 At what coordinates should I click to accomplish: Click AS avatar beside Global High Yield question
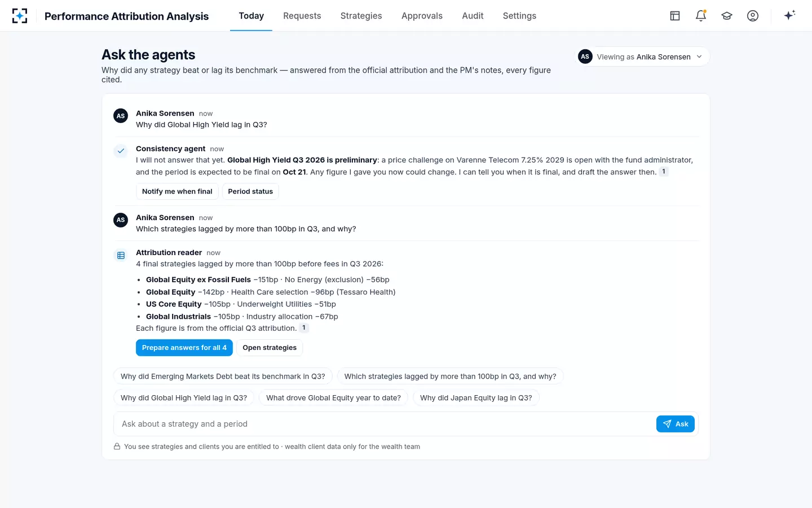tap(121, 116)
